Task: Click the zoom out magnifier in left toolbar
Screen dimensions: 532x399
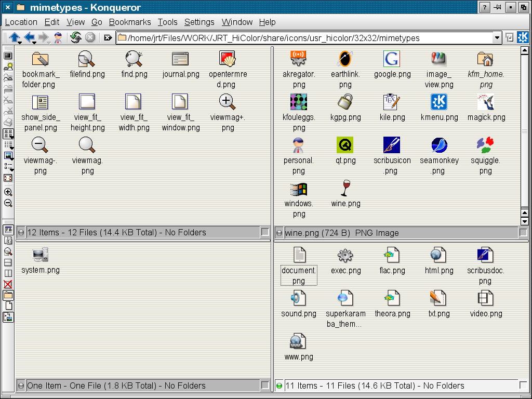Action: [8, 203]
